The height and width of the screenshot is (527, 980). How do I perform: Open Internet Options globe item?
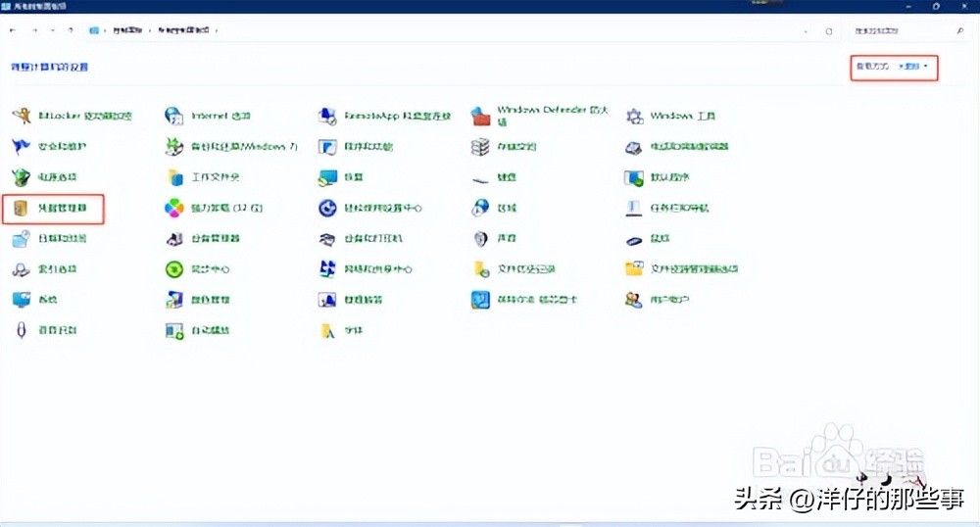tap(208, 116)
